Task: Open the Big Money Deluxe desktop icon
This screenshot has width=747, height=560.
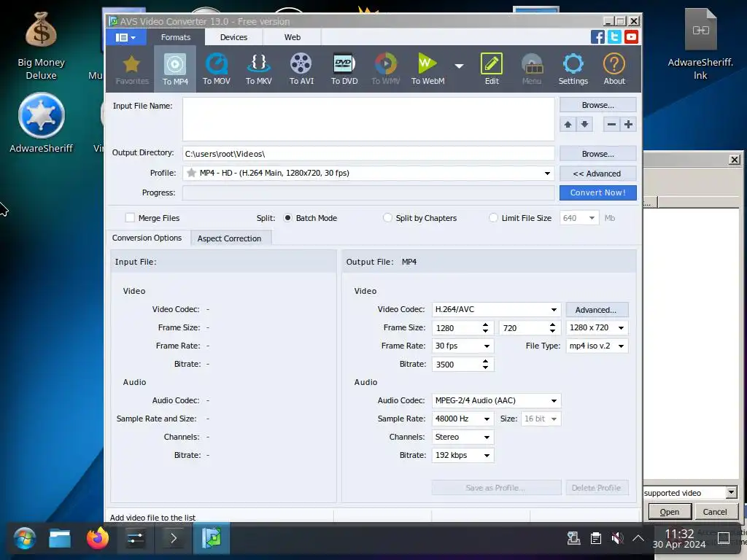Action: pos(41,46)
